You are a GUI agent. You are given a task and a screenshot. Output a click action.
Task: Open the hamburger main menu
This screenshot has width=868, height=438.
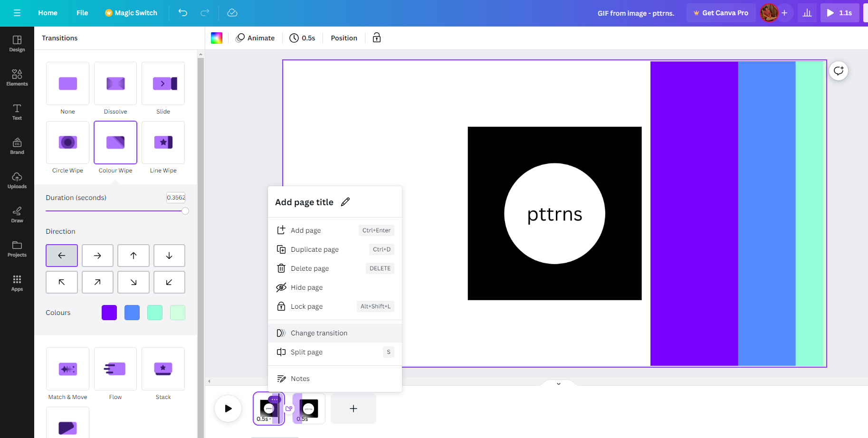click(x=17, y=13)
